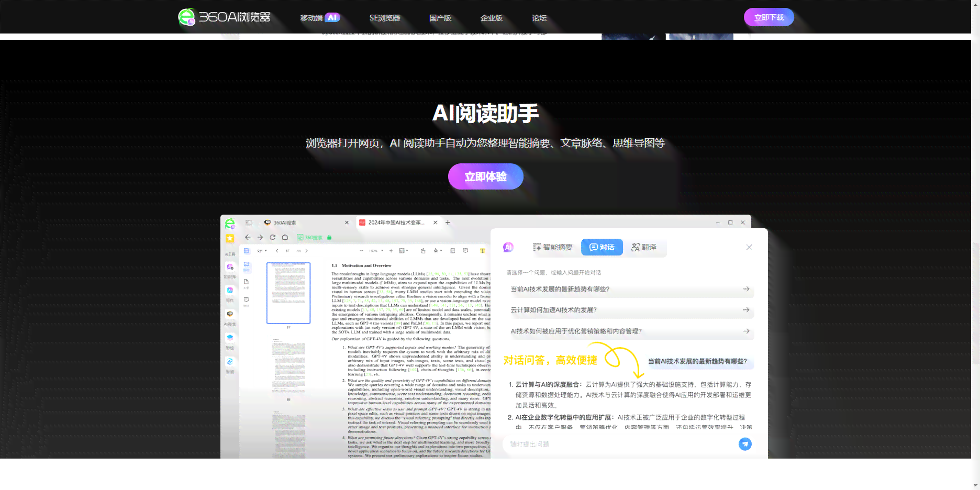Reload the page with the refresh icon
Screen dimensions: 980x490
pos(272,237)
